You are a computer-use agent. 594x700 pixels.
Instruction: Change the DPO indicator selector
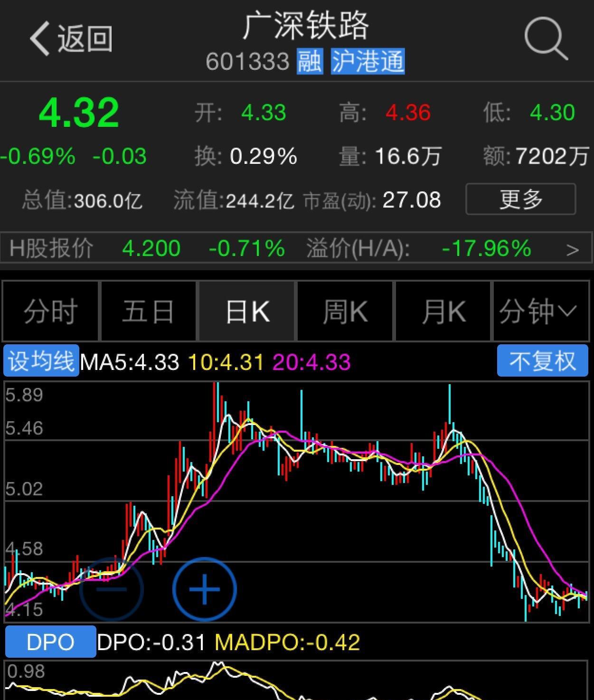pyautogui.click(x=50, y=642)
